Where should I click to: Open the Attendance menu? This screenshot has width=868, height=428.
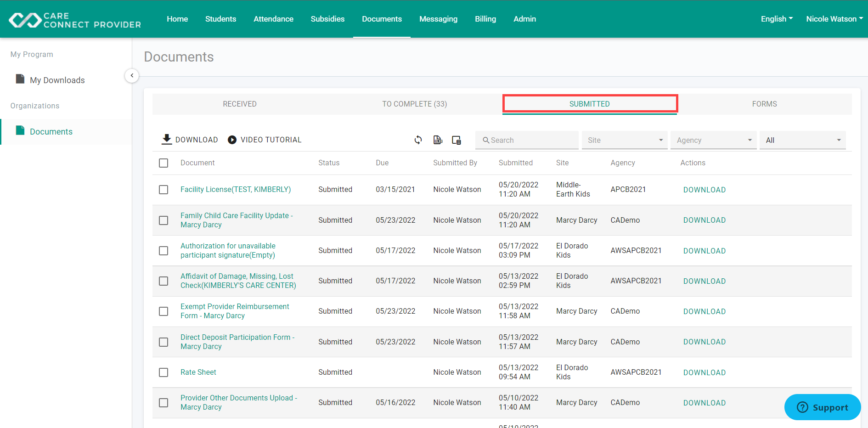point(273,19)
